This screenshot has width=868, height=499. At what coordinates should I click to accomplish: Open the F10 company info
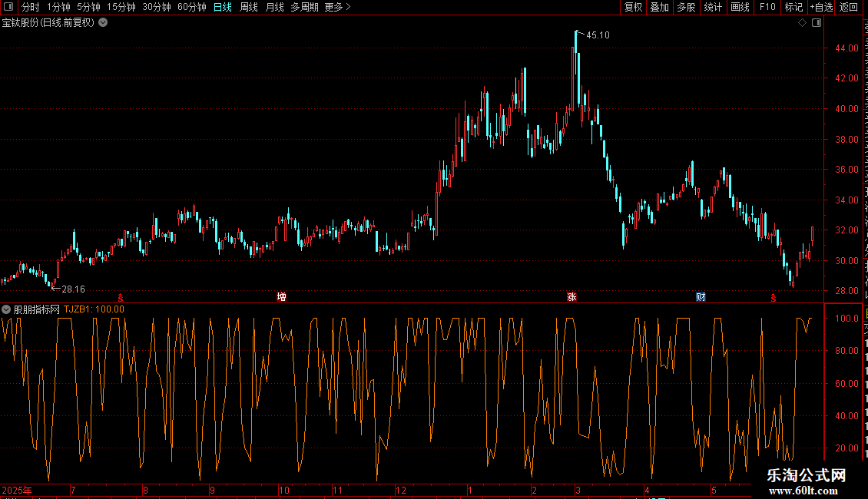767,7
